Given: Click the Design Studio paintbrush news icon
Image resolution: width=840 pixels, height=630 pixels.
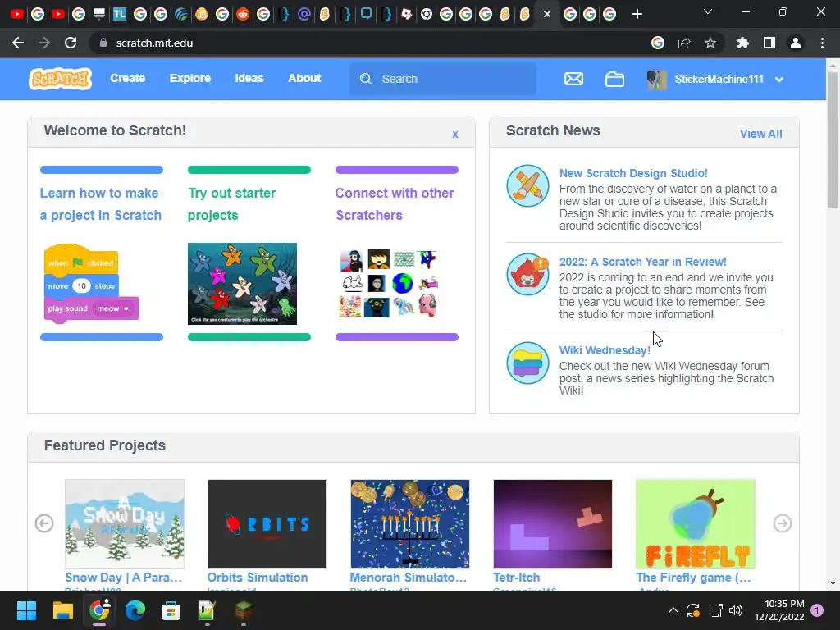Looking at the screenshot, I should (527, 185).
